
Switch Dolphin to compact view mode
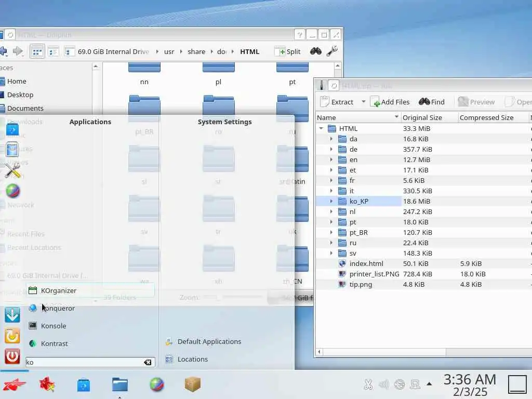pos(54,51)
